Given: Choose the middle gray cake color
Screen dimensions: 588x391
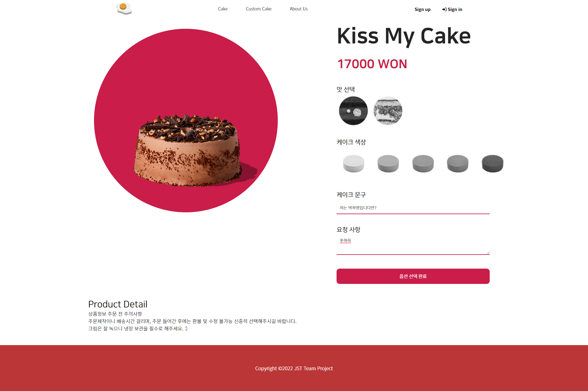Looking at the screenshot, I should [423, 164].
